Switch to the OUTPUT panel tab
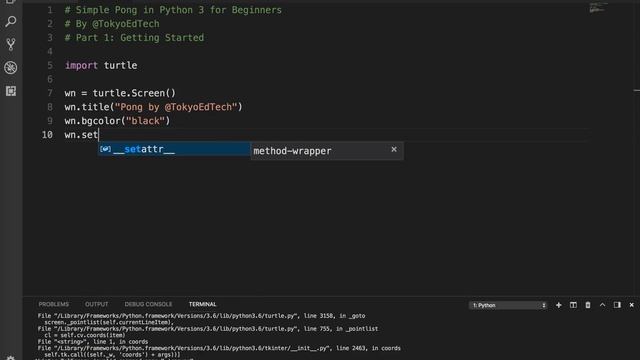640x360 pixels. pyautogui.click(x=96, y=304)
